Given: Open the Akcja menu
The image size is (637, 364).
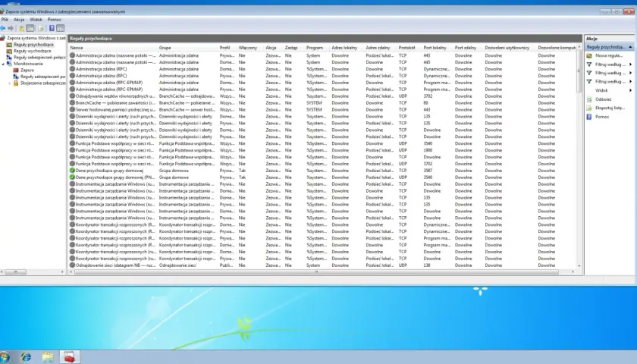Looking at the screenshot, I should click(x=19, y=20).
